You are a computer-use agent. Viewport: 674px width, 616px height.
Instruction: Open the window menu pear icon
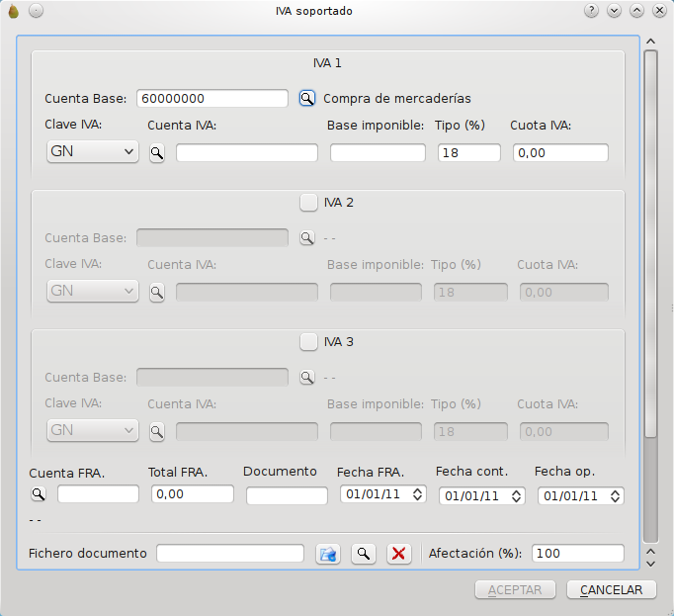click(14, 11)
